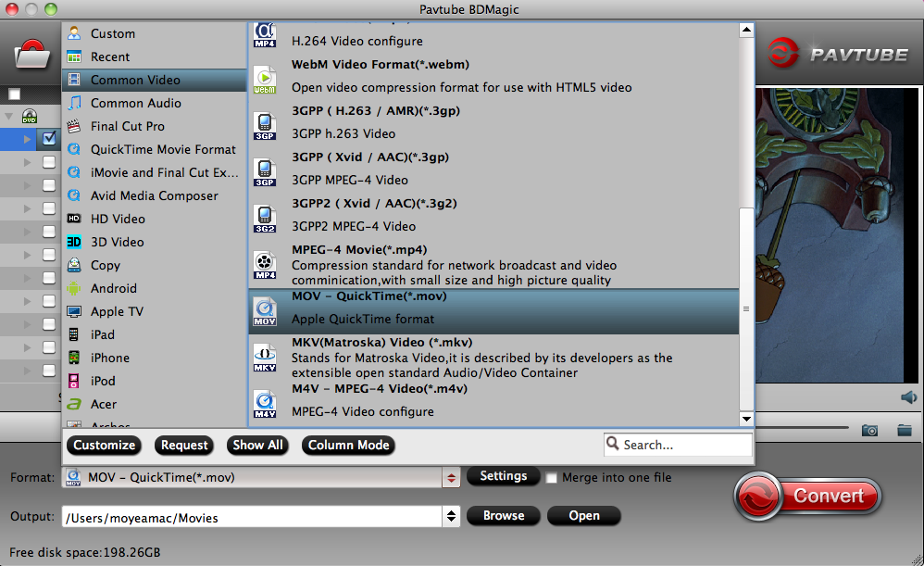Choose MOV - QuickTime(*.mov) format

click(x=493, y=311)
